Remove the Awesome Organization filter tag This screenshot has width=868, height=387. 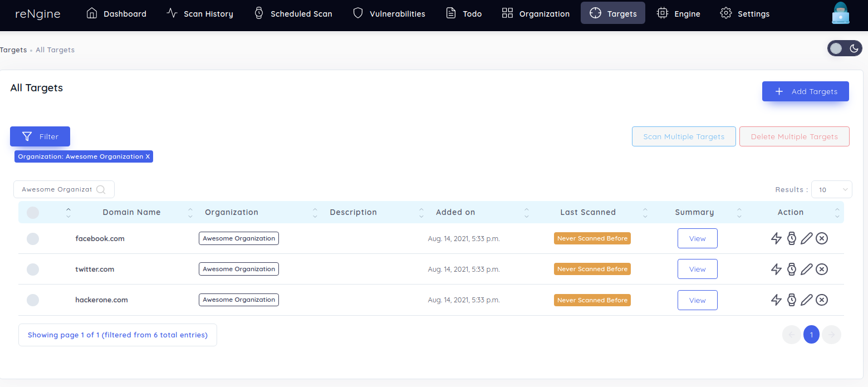click(148, 157)
